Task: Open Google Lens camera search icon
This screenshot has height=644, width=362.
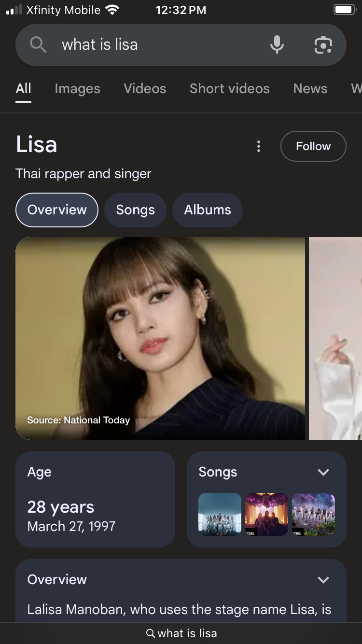Action: coord(323,45)
